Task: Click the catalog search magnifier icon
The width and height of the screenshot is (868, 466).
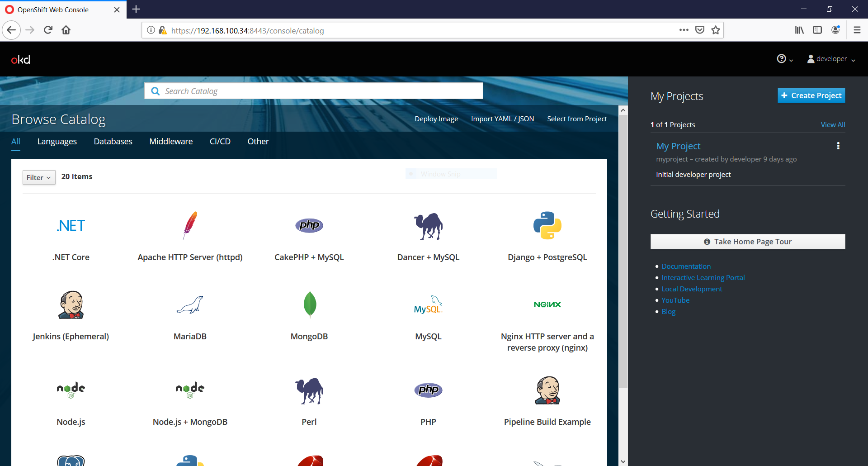Action: (156, 91)
